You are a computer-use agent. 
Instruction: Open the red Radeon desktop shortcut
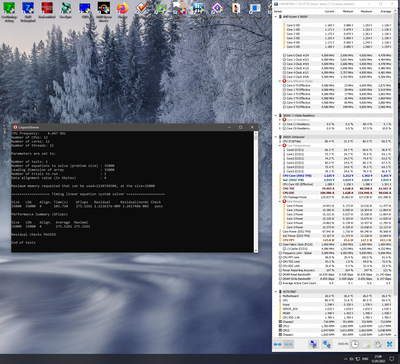click(x=47, y=8)
